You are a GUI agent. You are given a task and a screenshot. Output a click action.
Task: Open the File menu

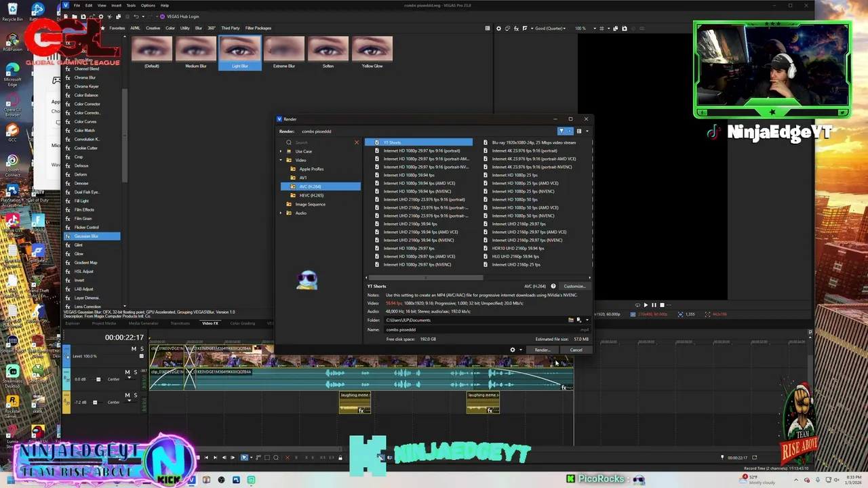(x=77, y=5)
